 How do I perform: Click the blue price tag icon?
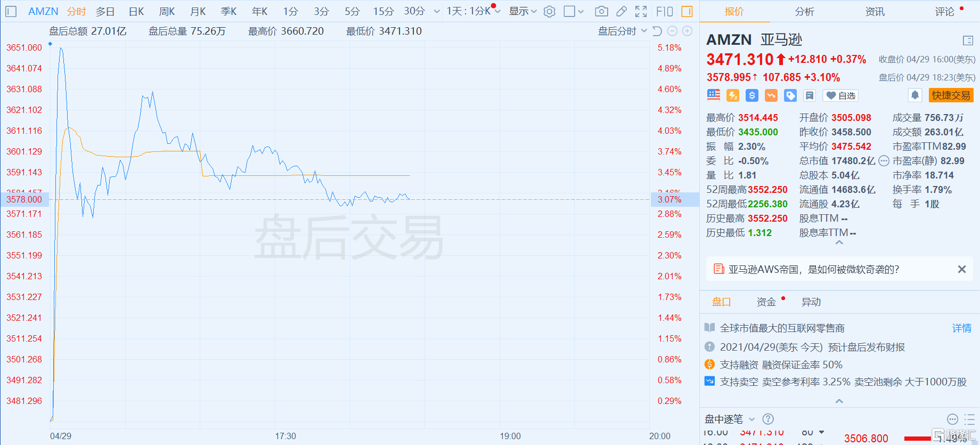coord(790,95)
